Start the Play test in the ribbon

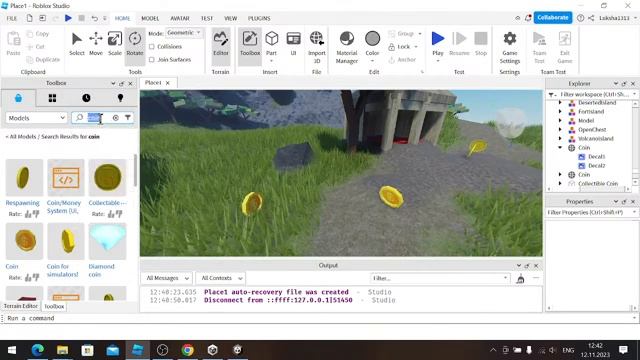pyautogui.click(x=438, y=39)
